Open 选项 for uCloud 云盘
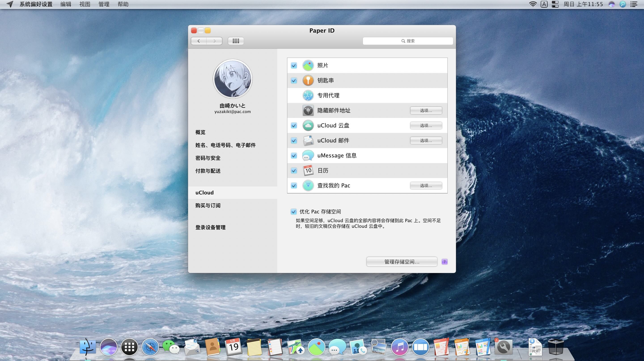644x361 pixels. point(426,125)
